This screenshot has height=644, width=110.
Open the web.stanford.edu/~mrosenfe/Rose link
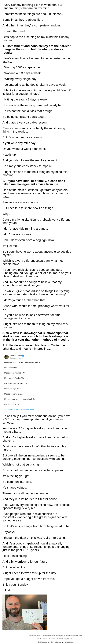19,410
